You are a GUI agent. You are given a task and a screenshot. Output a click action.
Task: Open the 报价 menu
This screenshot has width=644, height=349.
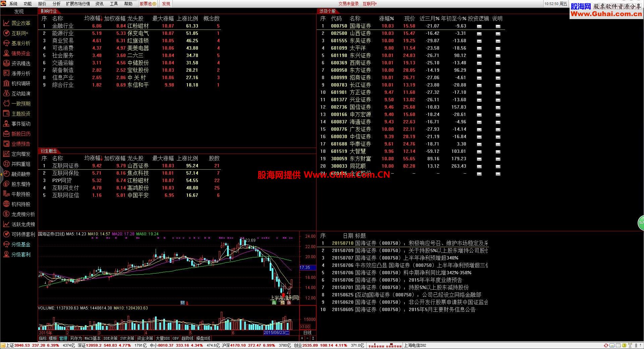tap(42, 4)
